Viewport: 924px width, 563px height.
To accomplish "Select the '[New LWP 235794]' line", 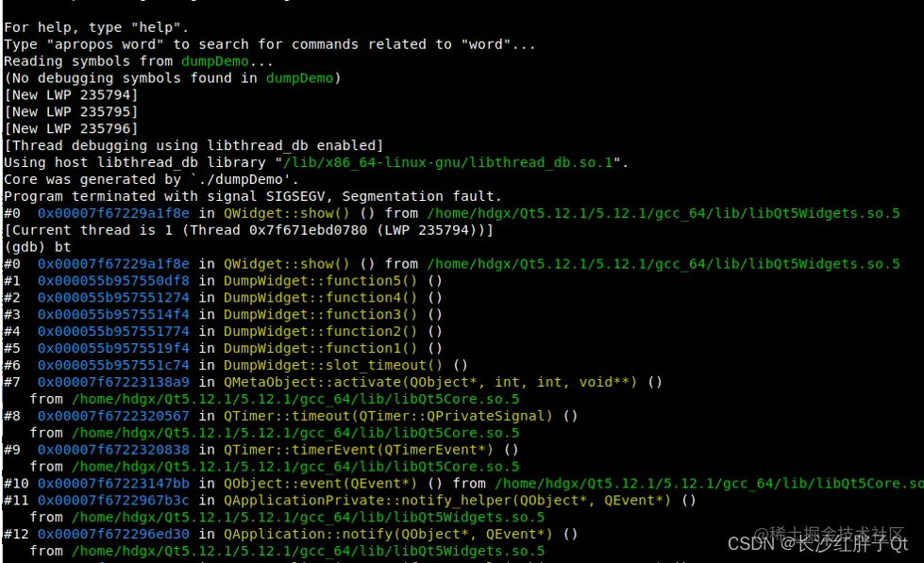I will pos(71,95).
